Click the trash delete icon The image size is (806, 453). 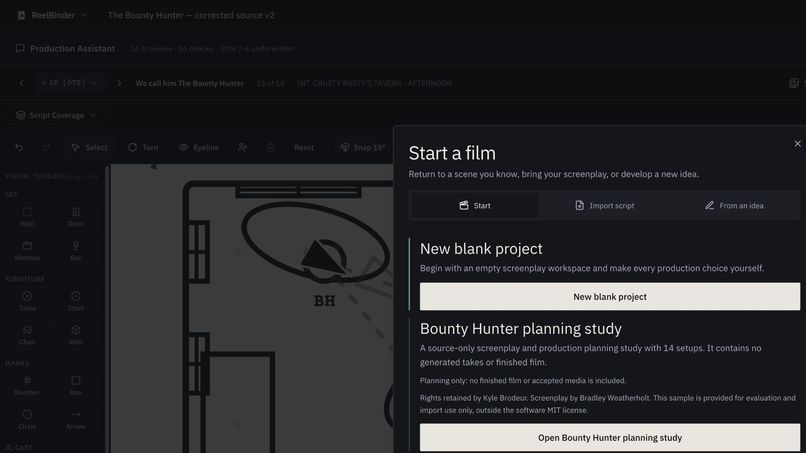point(270,148)
